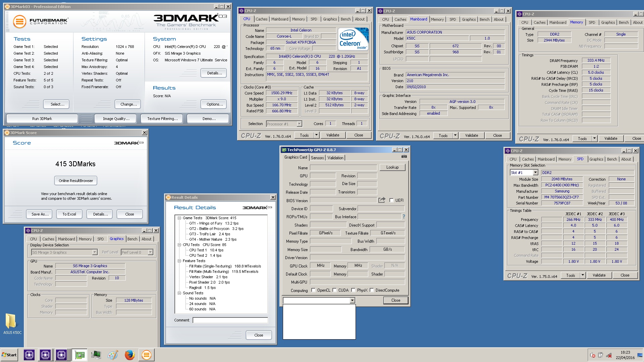Screen dimensions: 644x362
Task: Click the show desktop icon beside the clock
Action: tap(641, 355)
